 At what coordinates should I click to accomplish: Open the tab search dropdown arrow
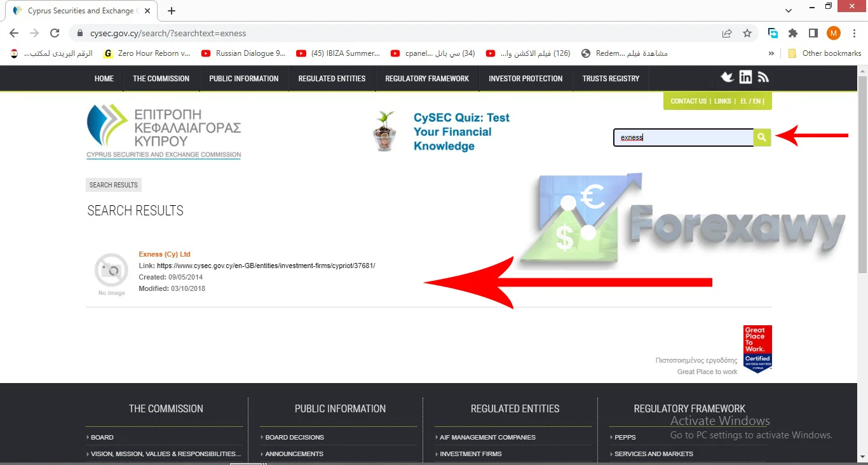789,11
